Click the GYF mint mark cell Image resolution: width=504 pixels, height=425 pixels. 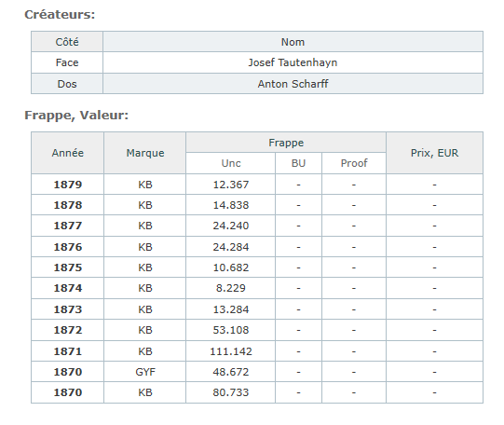click(145, 372)
